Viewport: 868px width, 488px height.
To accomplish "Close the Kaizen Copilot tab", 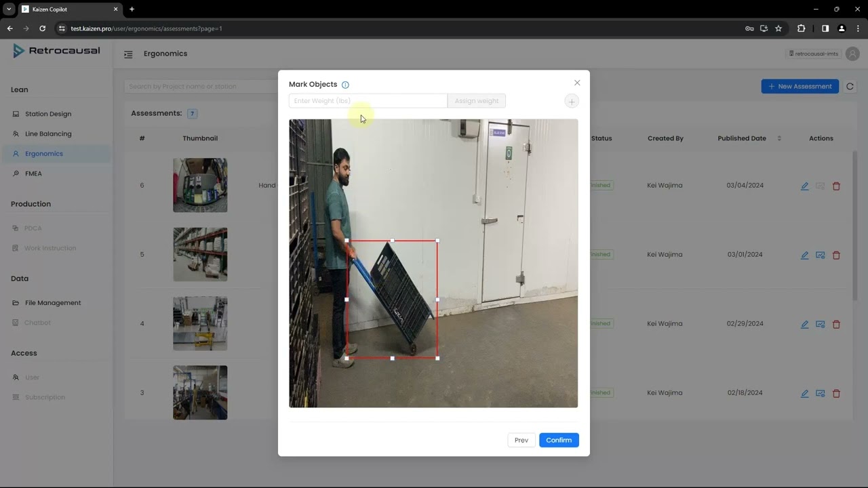I will (115, 9).
